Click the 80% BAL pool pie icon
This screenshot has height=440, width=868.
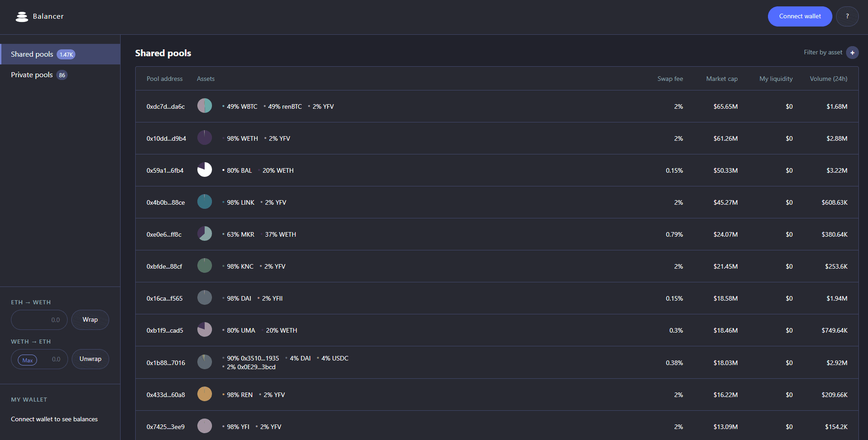coord(204,170)
